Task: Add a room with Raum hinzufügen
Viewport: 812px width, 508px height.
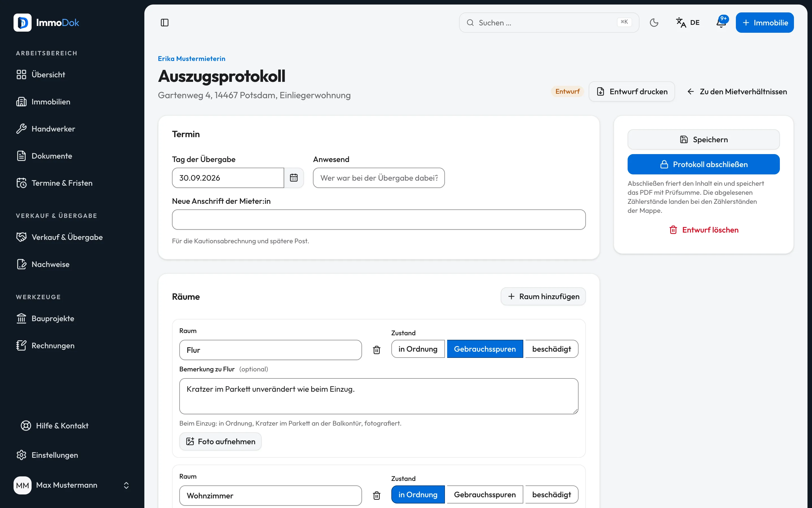Action: click(x=543, y=296)
